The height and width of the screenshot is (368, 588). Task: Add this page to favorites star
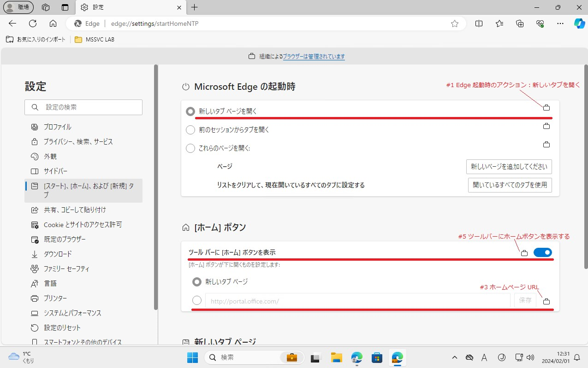coord(455,23)
